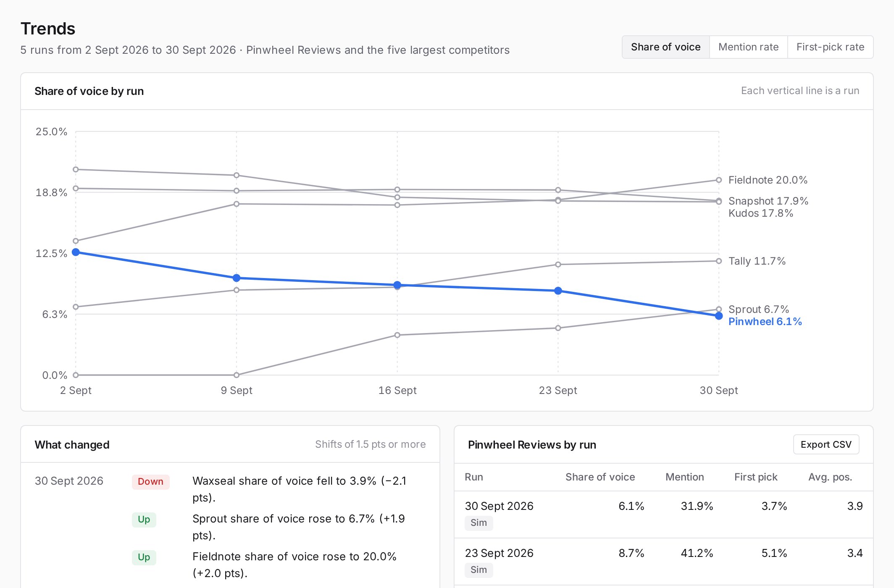Click the 41.2% mention value

coord(697,553)
